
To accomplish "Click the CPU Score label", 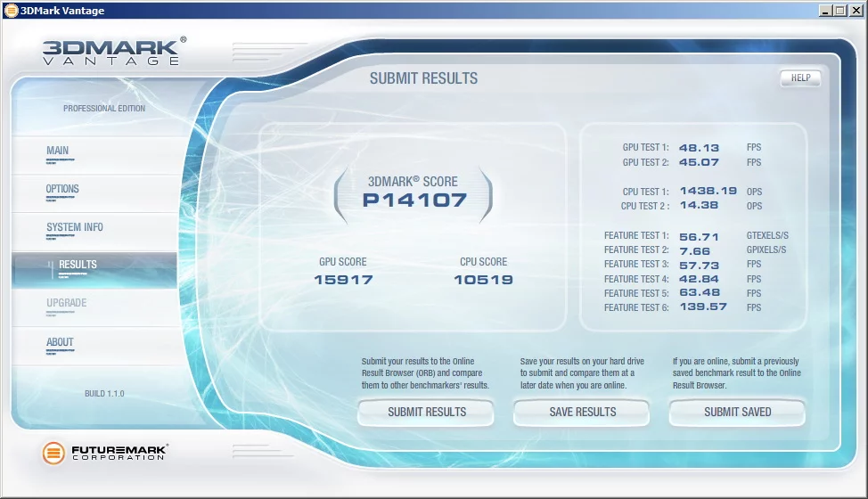I will [x=483, y=262].
